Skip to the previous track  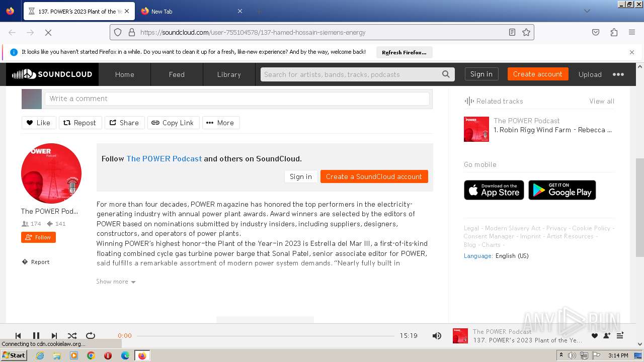tap(18, 336)
